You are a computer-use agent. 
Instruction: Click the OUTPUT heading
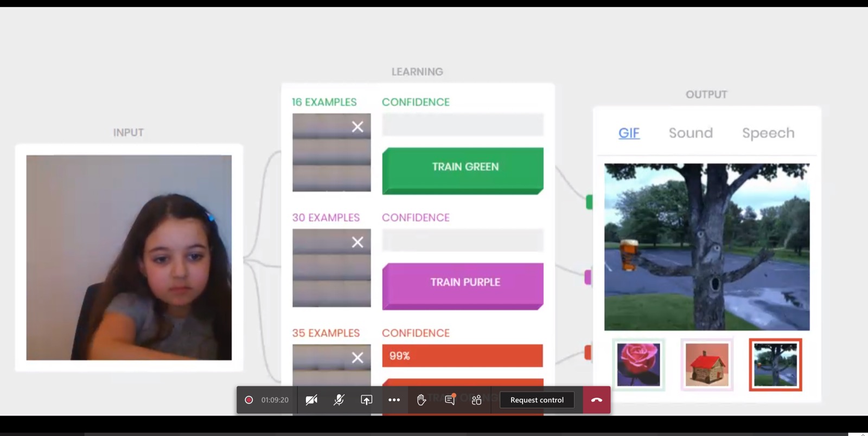pos(706,94)
